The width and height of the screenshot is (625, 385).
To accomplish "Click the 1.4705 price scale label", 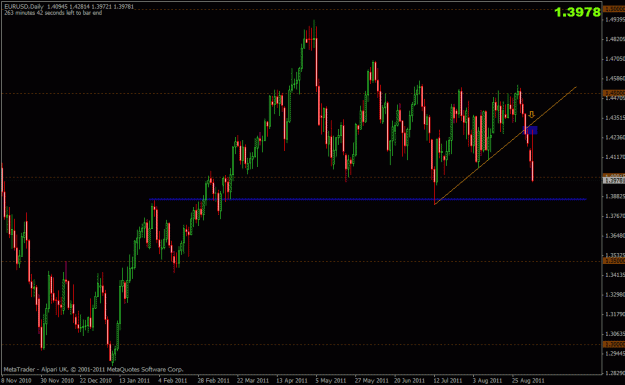I will coord(615,59).
